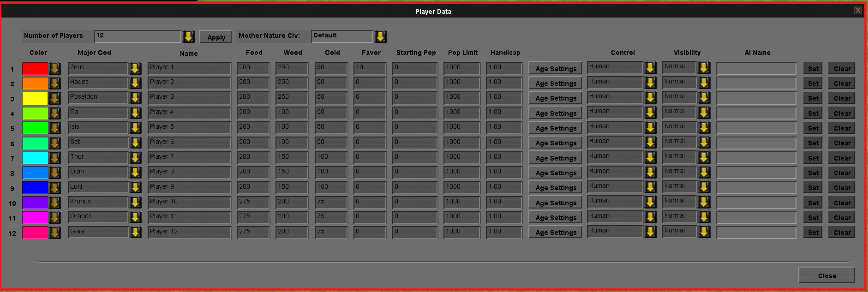Open Visibility dropdown arrow for Player 2
This screenshot has height=292, width=868.
pos(704,83)
